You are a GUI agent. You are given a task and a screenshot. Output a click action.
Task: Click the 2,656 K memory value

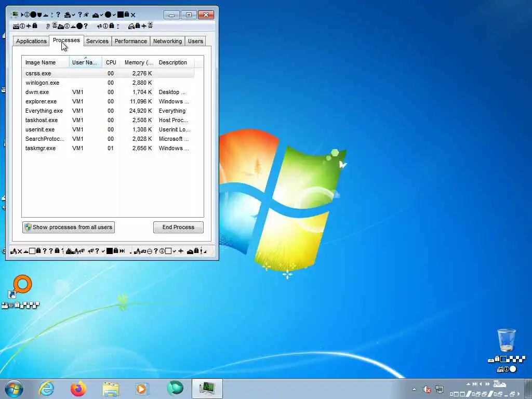(142, 148)
